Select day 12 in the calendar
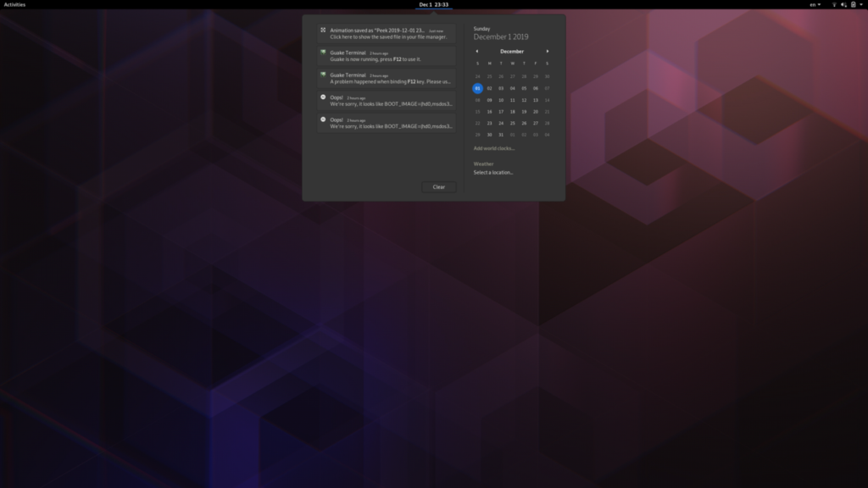 click(524, 100)
